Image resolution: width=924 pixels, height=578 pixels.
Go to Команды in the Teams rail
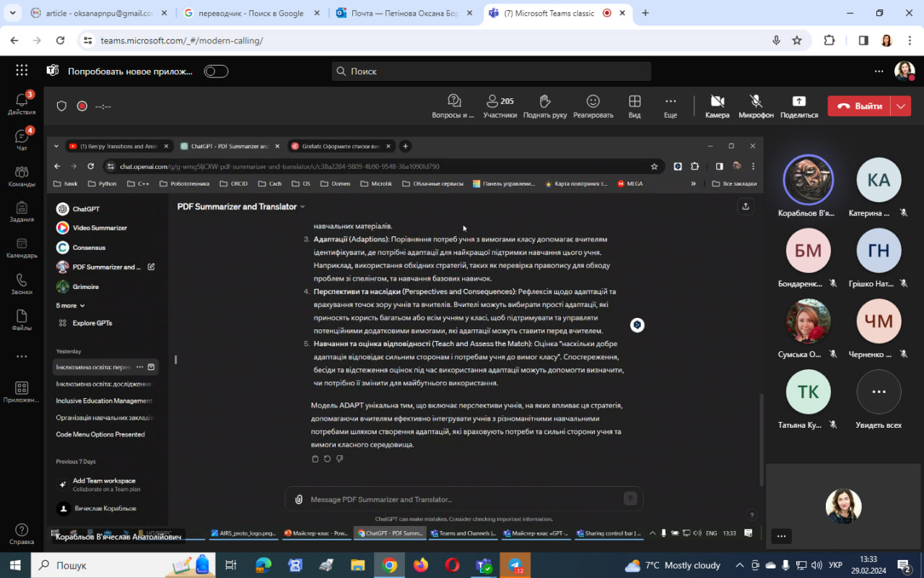pos(22,176)
